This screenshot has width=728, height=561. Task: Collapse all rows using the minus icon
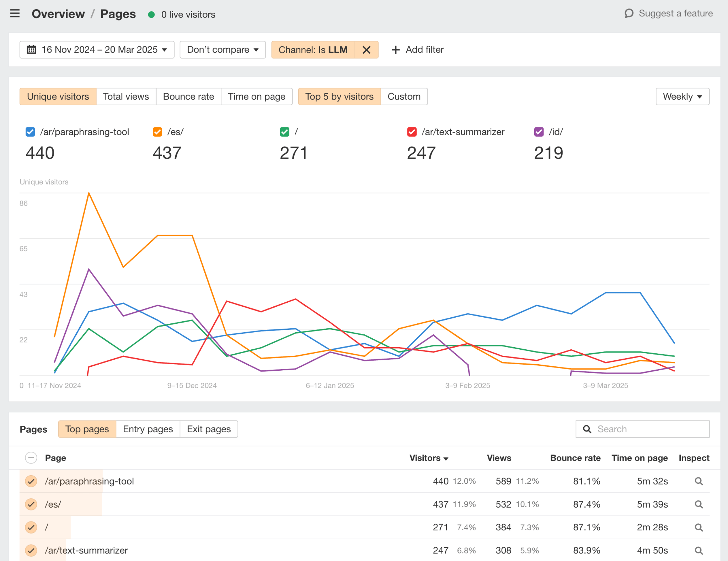click(x=31, y=458)
